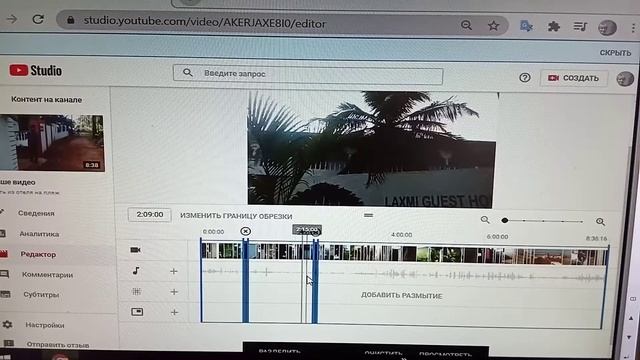Click the video track camera icon
This screenshot has height=360, width=640.
(x=136, y=249)
